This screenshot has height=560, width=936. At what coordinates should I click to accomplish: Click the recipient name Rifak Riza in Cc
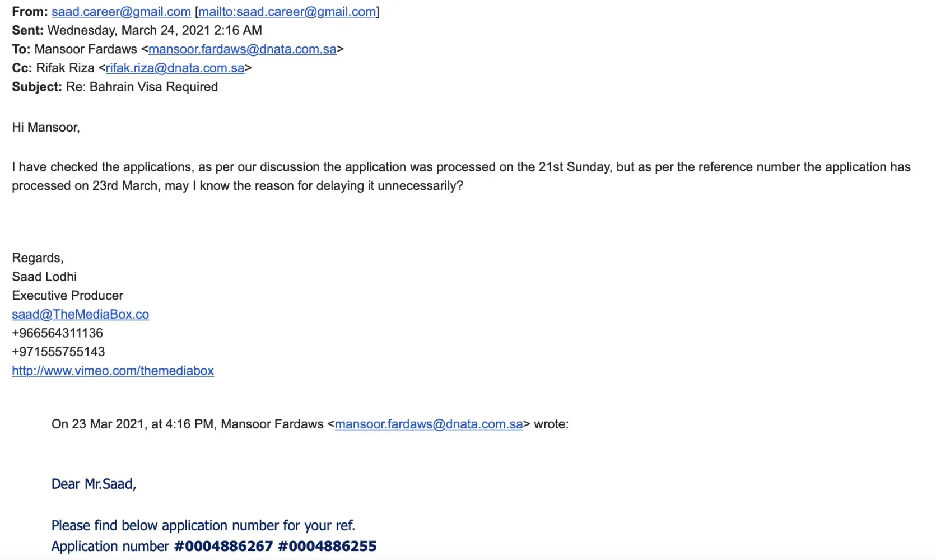coord(65,68)
